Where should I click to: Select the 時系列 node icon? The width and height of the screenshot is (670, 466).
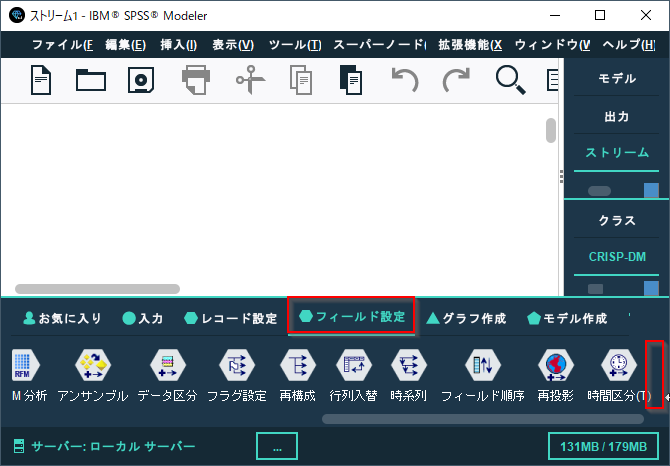(409, 365)
